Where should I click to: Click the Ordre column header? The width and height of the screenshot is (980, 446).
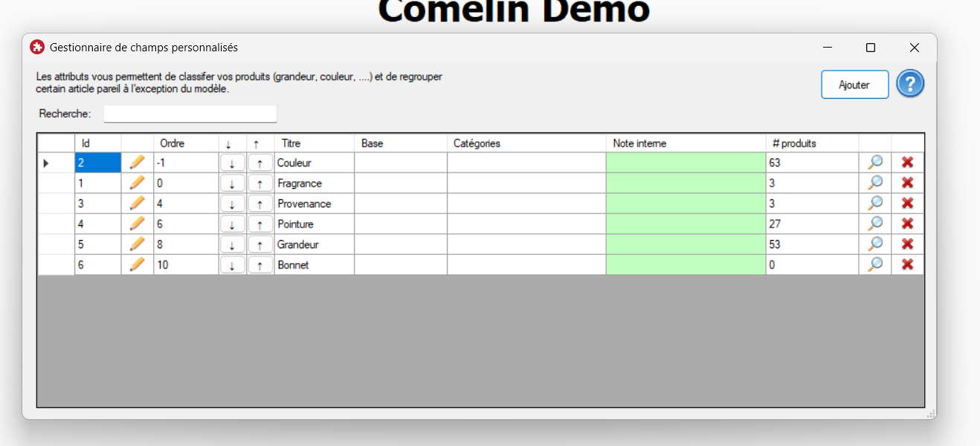[x=185, y=143]
